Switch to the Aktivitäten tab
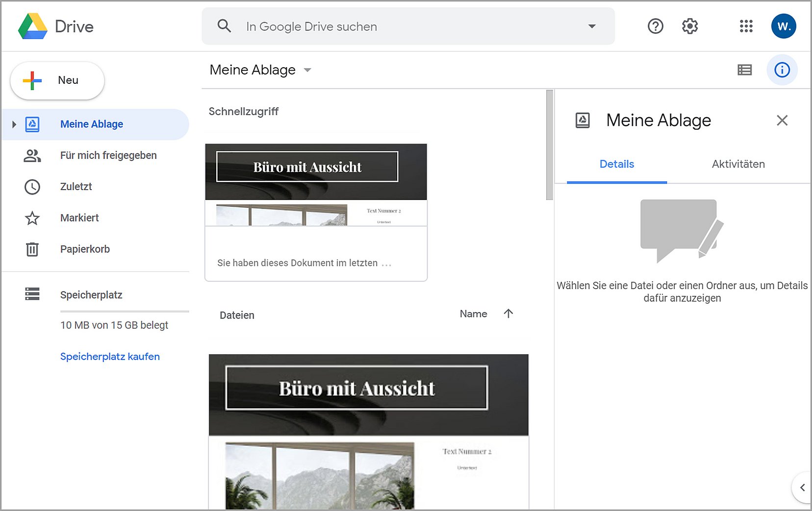The width and height of the screenshot is (812, 511). (x=738, y=164)
